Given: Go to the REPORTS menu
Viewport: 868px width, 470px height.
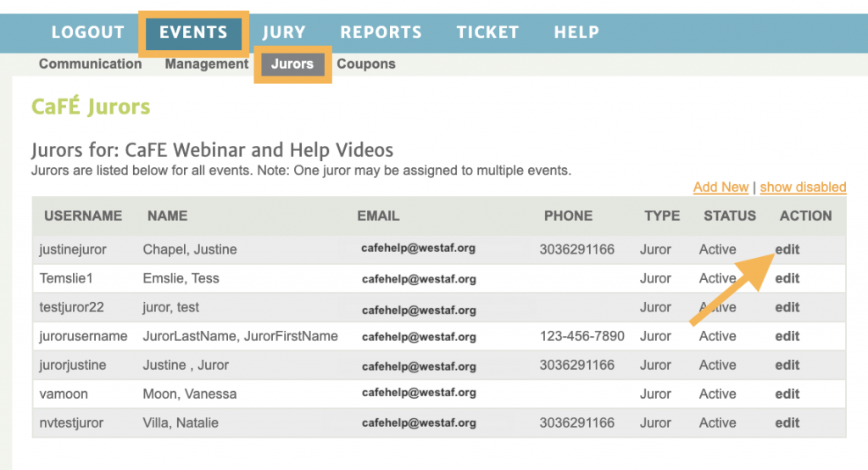Looking at the screenshot, I should coord(381,32).
